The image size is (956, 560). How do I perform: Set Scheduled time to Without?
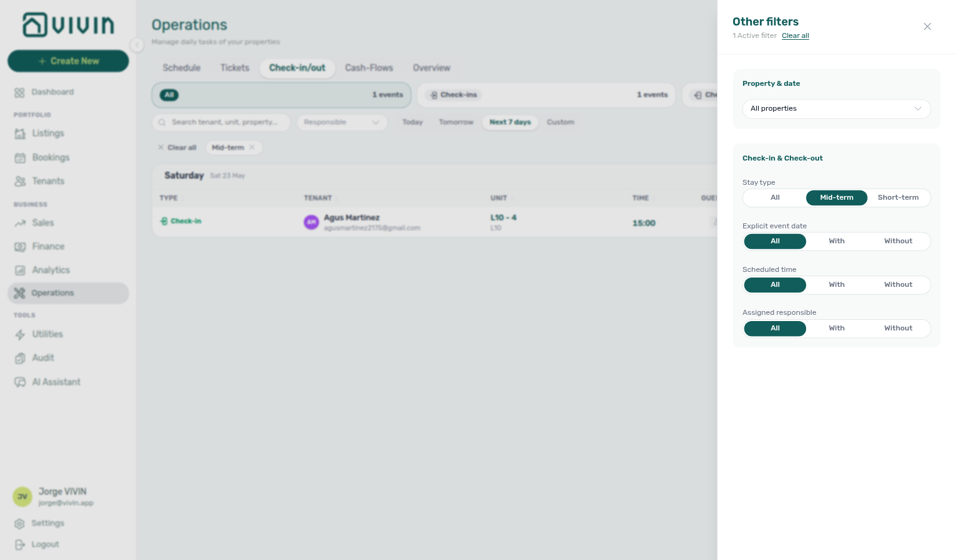[898, 285]
